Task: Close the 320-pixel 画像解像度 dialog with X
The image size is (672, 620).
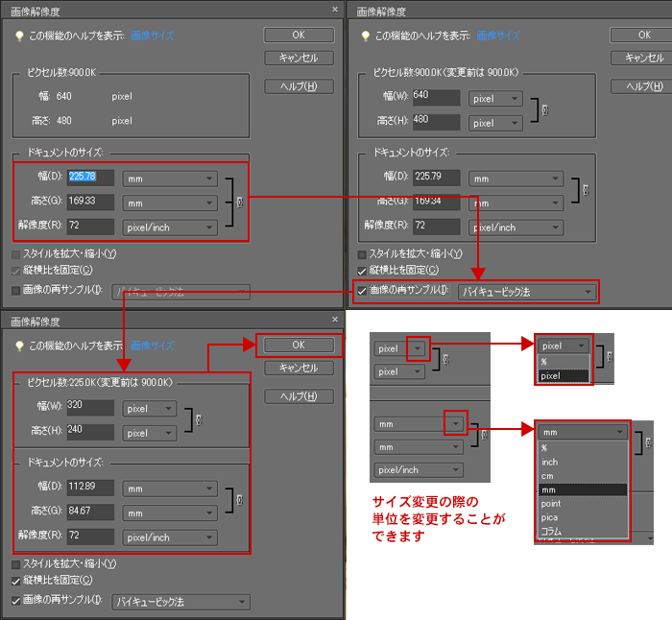Action: [335, 320]
